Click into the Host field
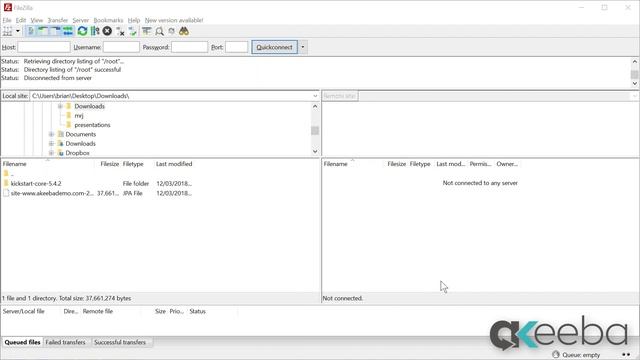640x360 pixels. click(44, 47)
